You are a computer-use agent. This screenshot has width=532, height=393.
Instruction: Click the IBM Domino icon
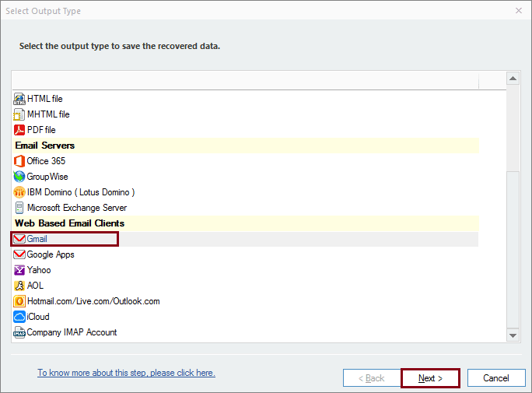19,192
